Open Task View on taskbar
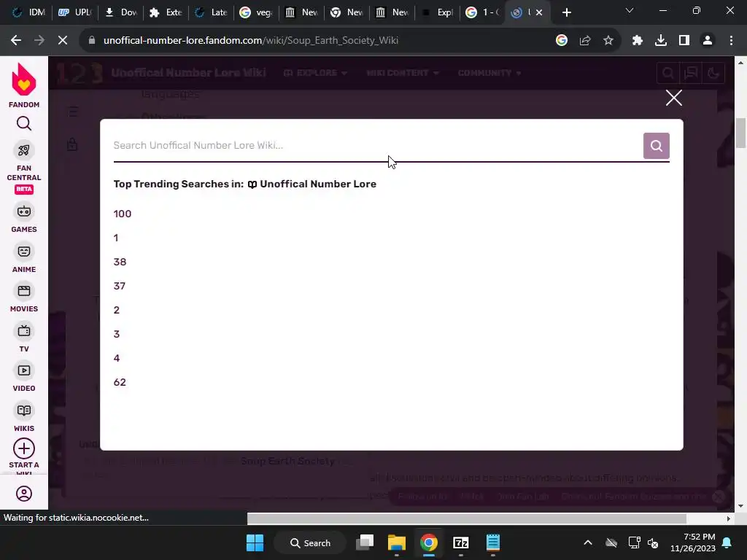Image resolution: width=747 pixels, height=560 pixels. point(365,542)
